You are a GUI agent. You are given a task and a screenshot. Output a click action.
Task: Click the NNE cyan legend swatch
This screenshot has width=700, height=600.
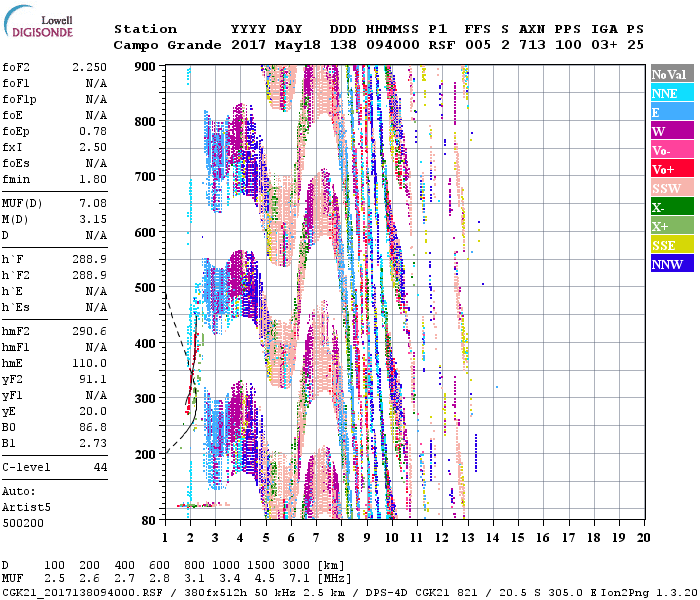(671, 93)
